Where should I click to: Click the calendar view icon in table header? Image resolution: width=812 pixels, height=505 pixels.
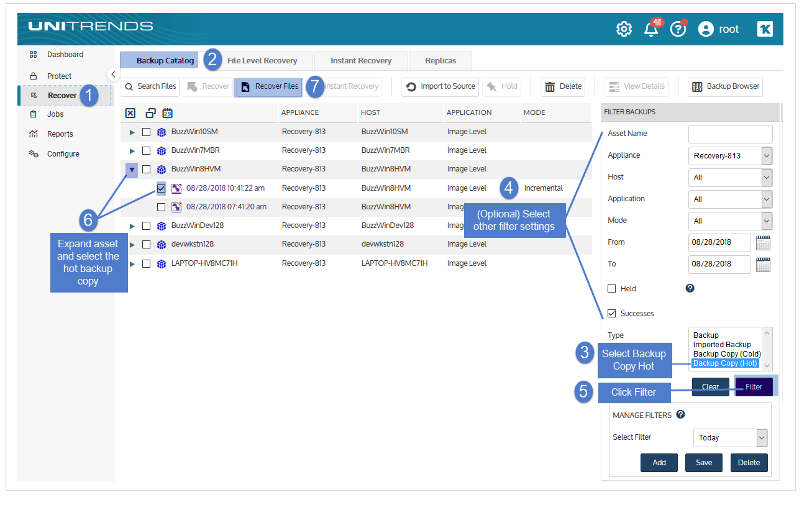click(x=167, y=113)
